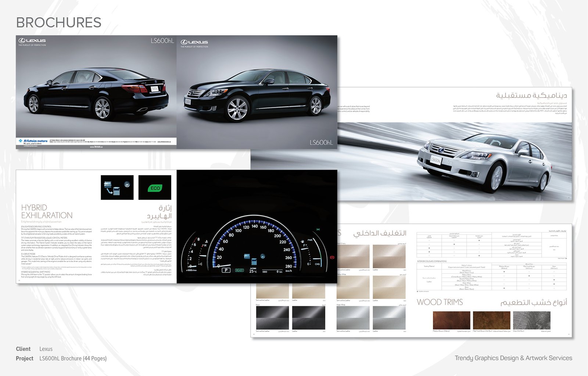The height and width of the screenshot is (376, 588).
Task: Click the 'WOOD TRIMS' heading
Action: tap(440, 302)
